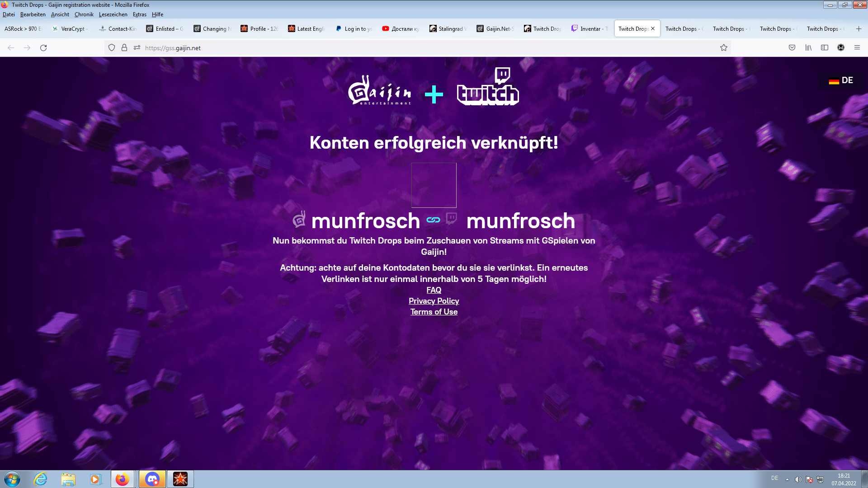Click the URL address field
This screenshot has width=868, height=488.
point(407,48)
